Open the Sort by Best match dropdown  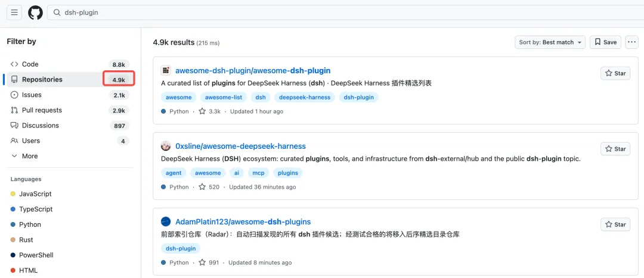coord(550,42)
